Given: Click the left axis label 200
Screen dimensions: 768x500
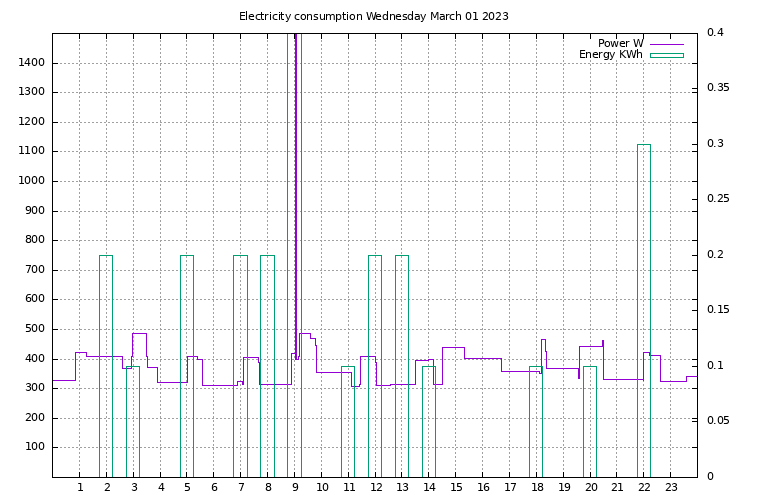Looking at the screenshot, I should tap(35, 418).
